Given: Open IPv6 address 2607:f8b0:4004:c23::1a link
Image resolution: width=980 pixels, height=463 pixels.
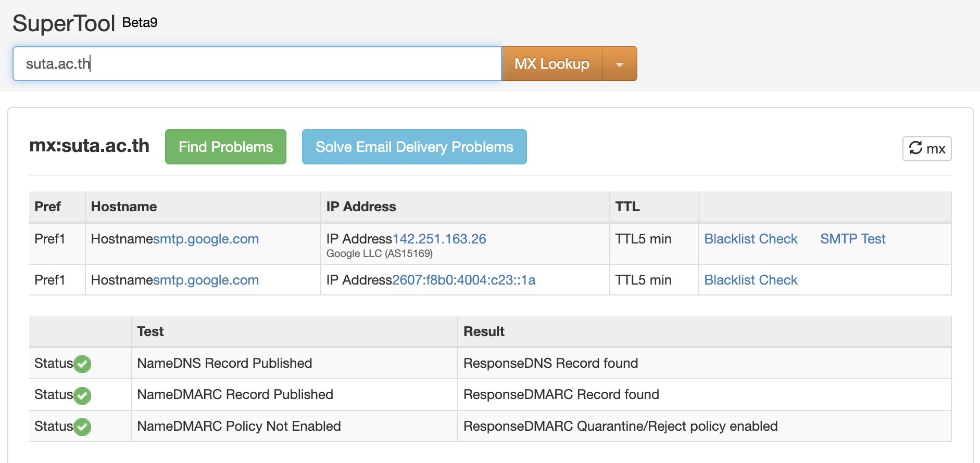Looking at the screenshot, I should [x=463, y=280].
